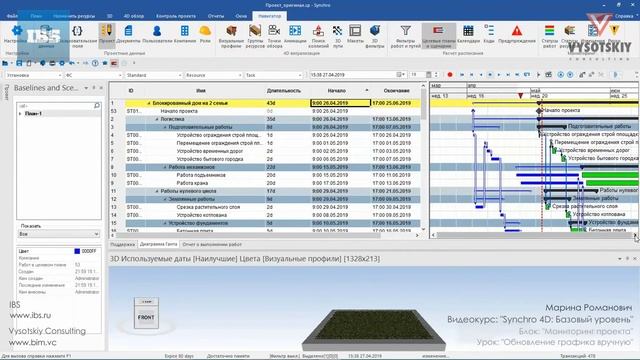The height and width of the screenshot is (360, 640).
Task: Toggle pin on Baselines and Scenarios panel
Action: tap(94, 88)
